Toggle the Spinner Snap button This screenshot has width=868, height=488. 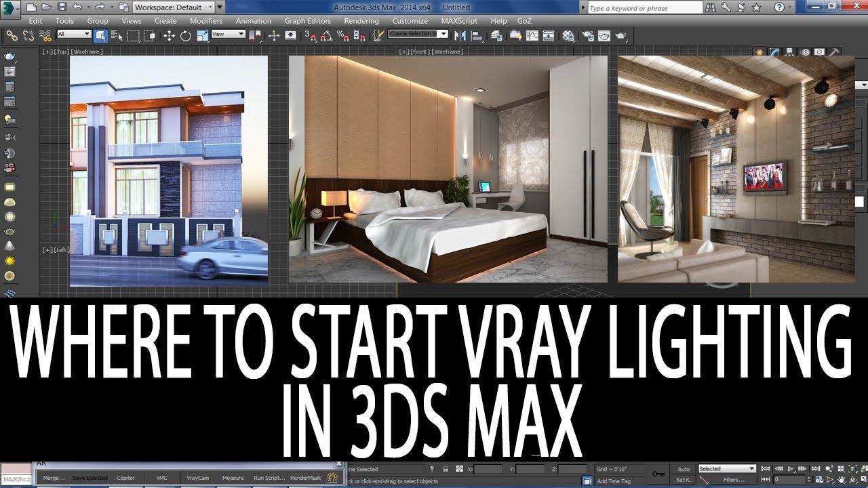tap(359, 35)
